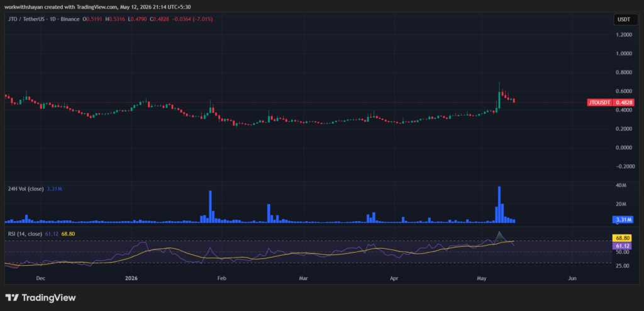Click the 1.2000 price axis label
The height and width of the screenshot is (311, 644).
623,35
